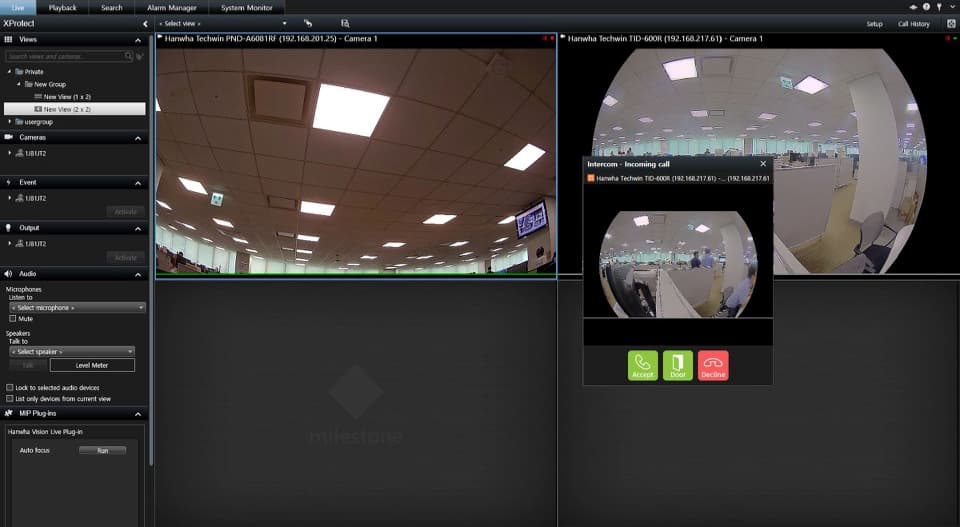This screenshot has height=527, width=960.
Task: Click the Audio pane speaker icon
Action: 9,274
